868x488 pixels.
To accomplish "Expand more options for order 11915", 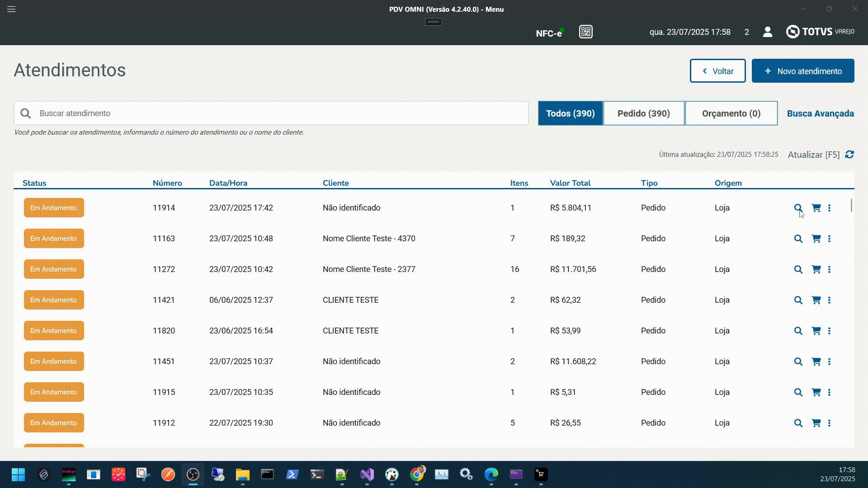I will coord(829,392).
